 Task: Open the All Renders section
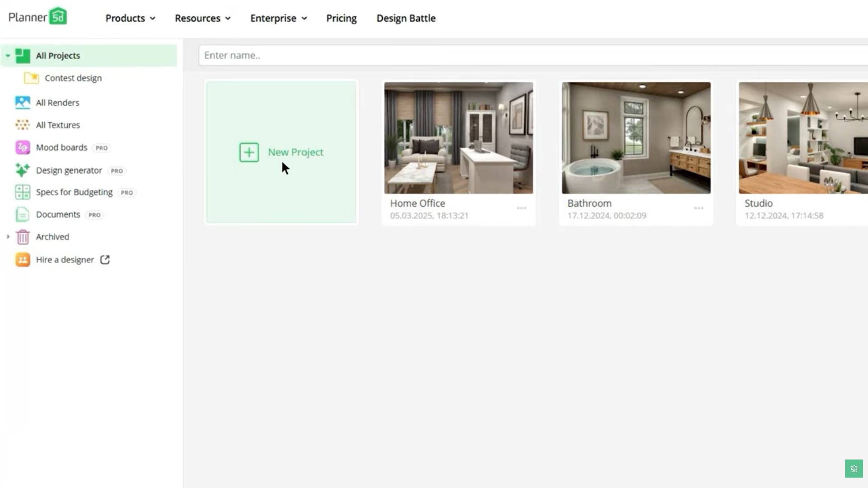57,103
